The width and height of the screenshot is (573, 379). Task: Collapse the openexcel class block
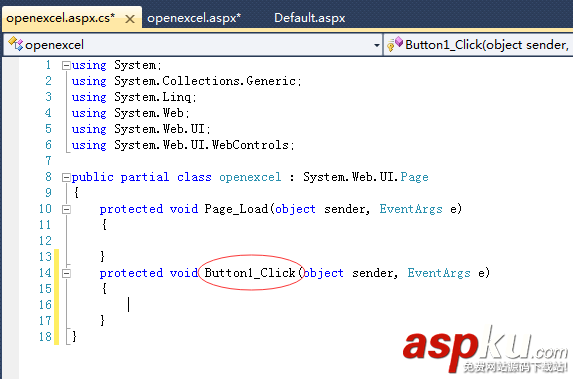(66, 178)
